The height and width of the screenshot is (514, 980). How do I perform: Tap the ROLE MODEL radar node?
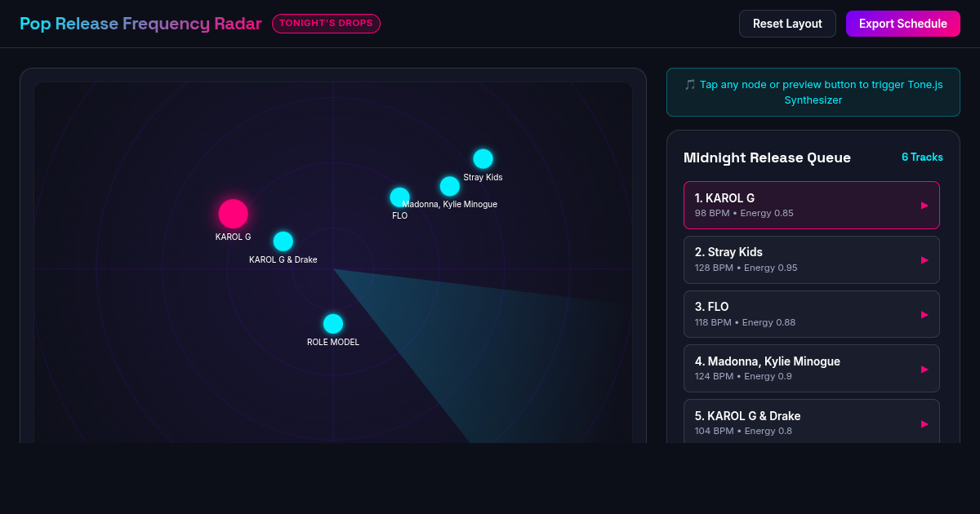(333, 324)
